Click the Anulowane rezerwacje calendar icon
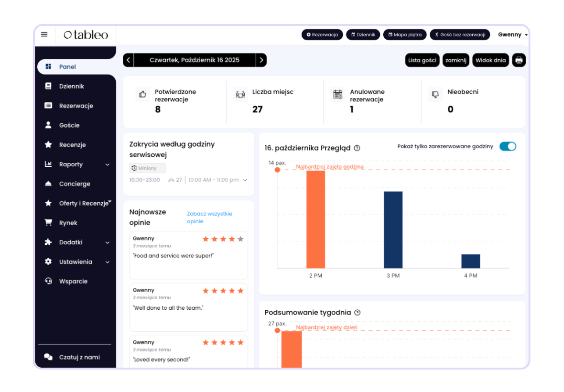This screenshot has width=564, height=392. (x=338, y=95)
